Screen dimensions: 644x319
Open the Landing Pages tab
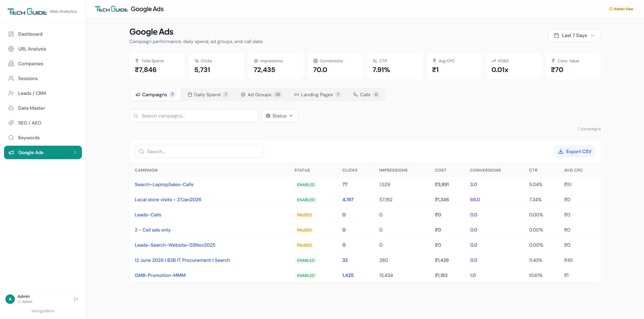(318, 95)
